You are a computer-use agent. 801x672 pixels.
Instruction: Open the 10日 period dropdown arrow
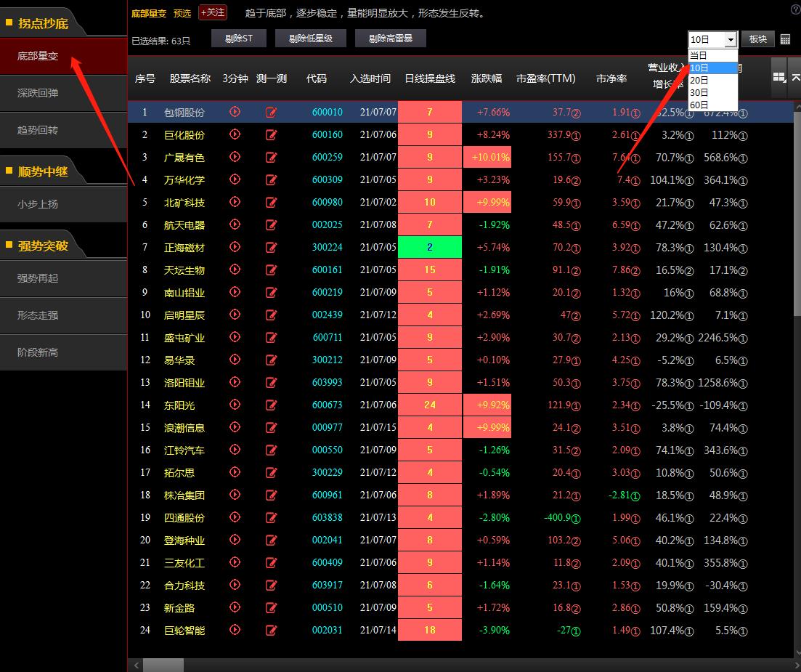[732, 39]
